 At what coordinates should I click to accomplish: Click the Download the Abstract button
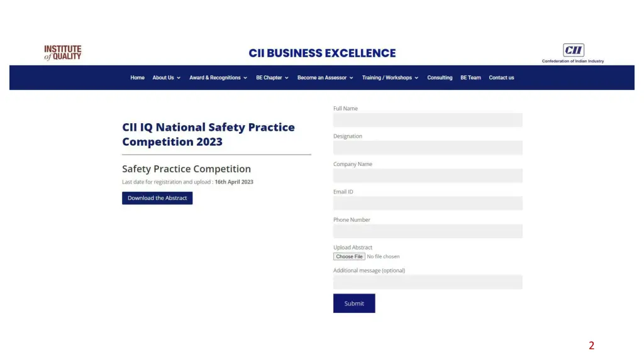[x=157, y=198]
